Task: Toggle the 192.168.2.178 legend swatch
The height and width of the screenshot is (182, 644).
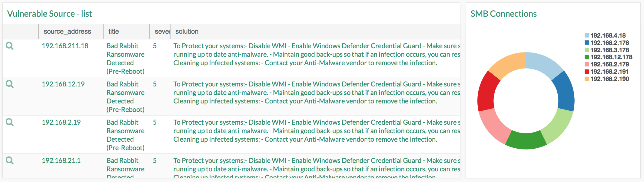Action: pos(587,43)
